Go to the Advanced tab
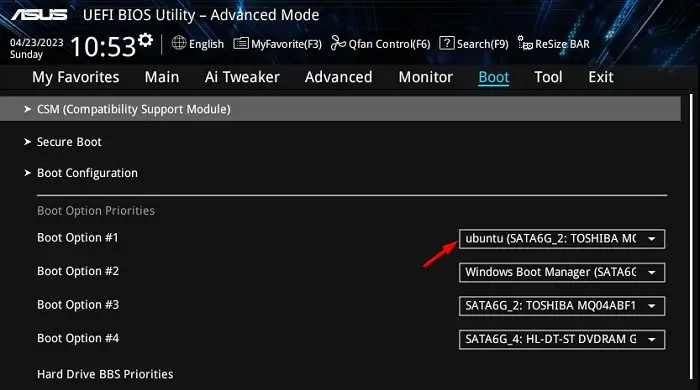 click(338, 77)
